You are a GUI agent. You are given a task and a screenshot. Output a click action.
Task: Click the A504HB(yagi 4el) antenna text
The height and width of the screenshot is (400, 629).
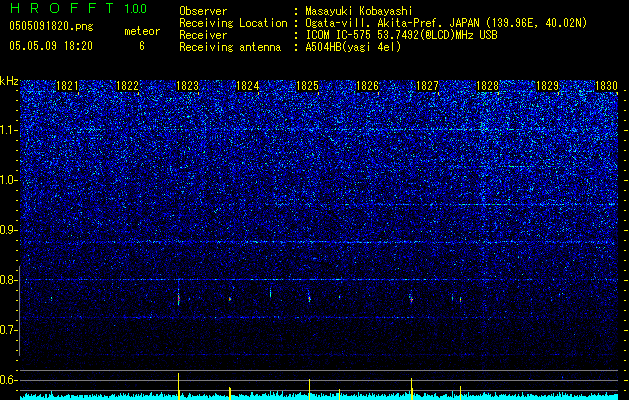tap(353, 47)
